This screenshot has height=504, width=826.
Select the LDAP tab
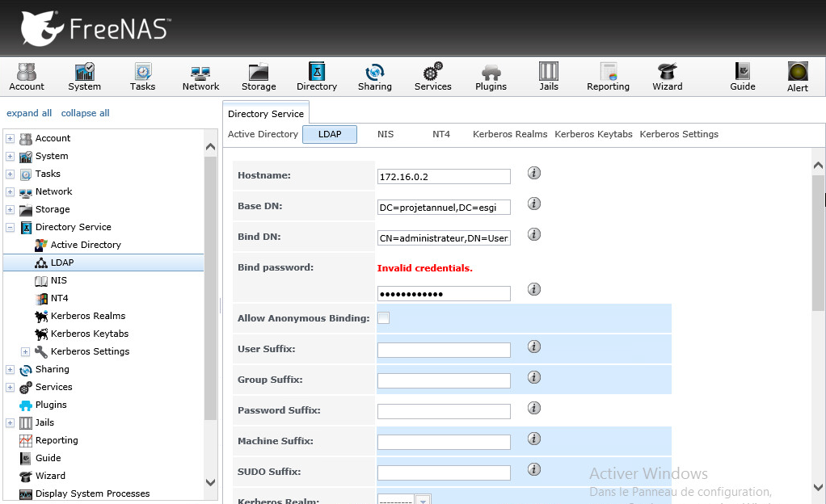pos(330,134)
